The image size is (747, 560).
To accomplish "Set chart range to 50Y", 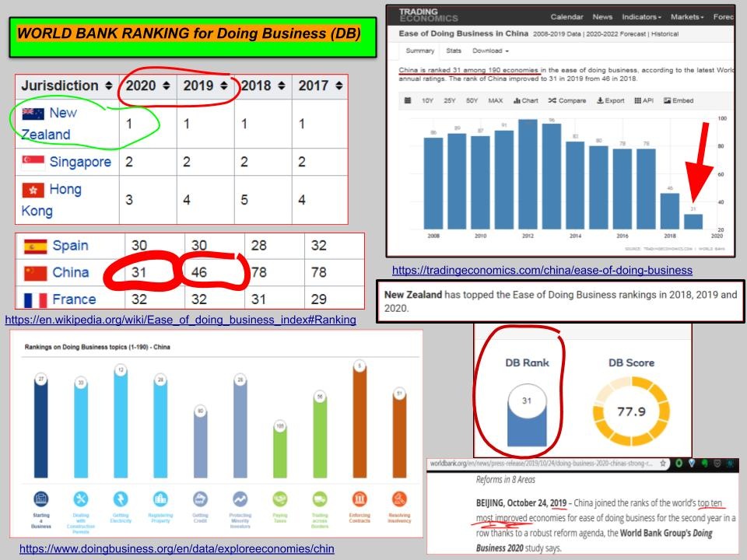I will click(x=472, y=100).
